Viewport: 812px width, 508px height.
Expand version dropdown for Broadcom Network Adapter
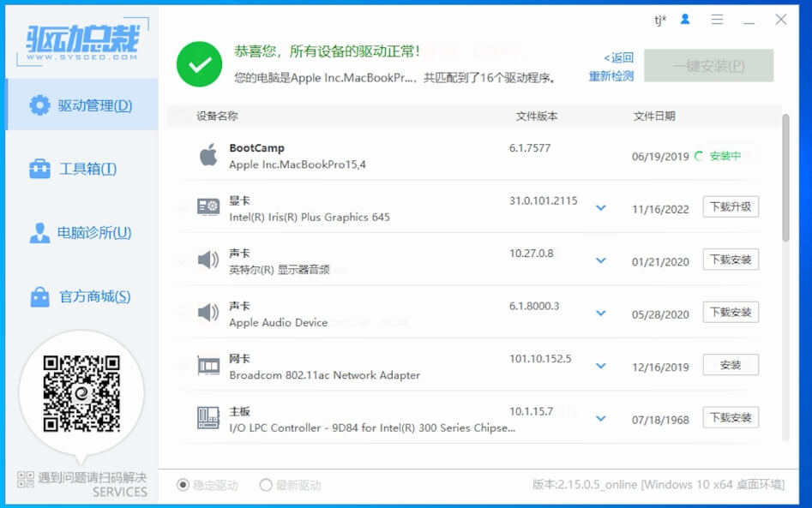click(x=601, y=367)
